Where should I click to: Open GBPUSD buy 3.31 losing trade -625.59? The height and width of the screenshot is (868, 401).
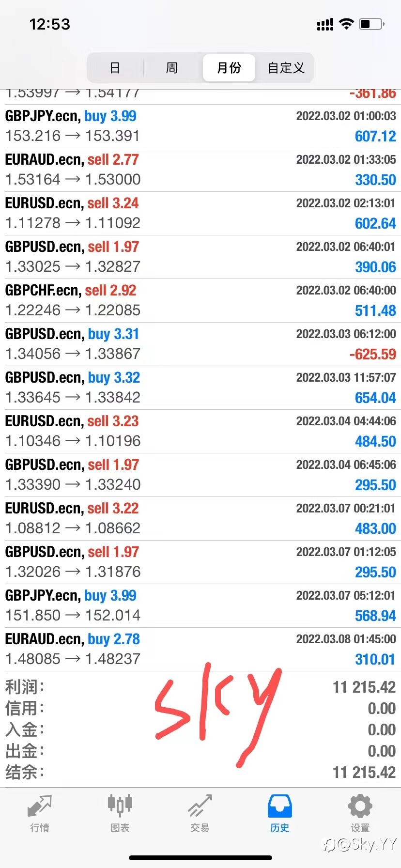coord(200,344)
